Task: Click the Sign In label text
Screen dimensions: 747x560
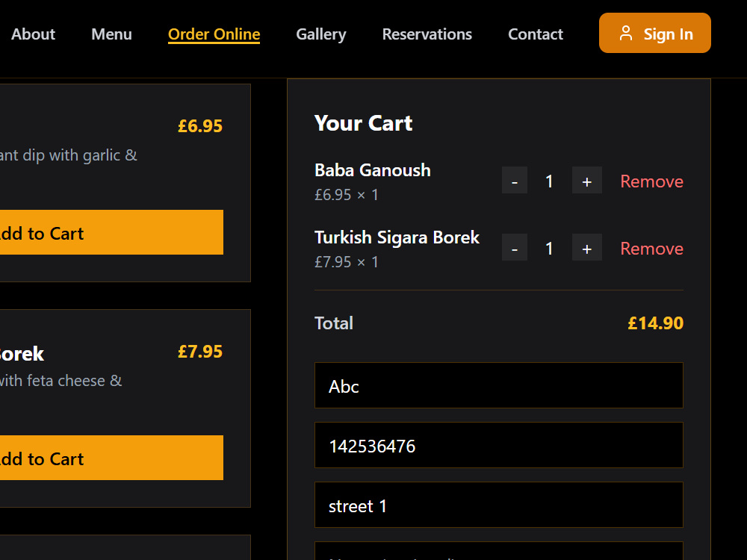Action: point(668,34)
